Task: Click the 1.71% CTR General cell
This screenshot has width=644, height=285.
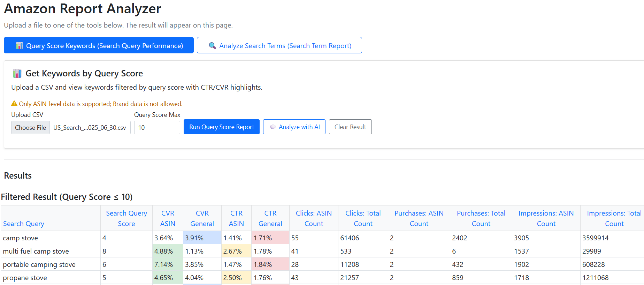Action: (270, 238)
